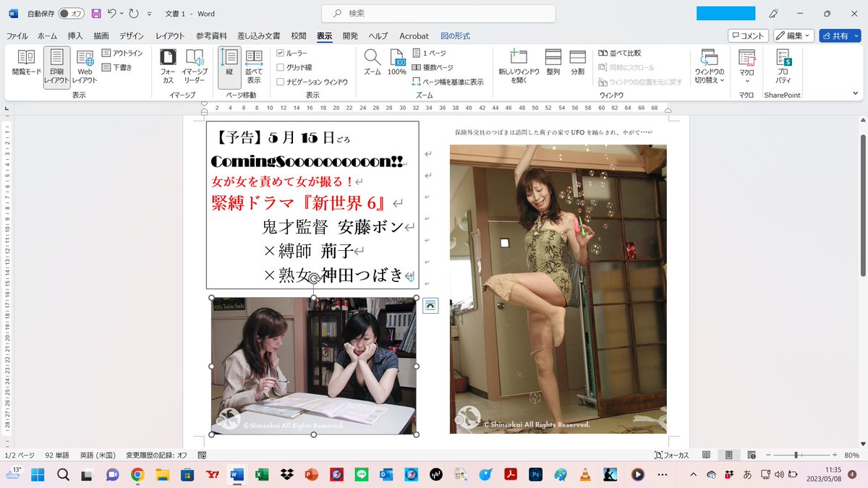This screenshot has height=488, width=868.
Task: Switch to Web Layout (Webレイアウト) view
Action: (x=85, y=67)
